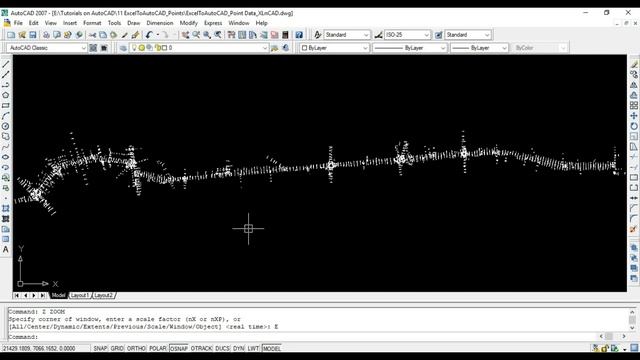Open a drawing file with Open icon
The height and width of the screenshot is (360, 640).
tap(22, 35)
